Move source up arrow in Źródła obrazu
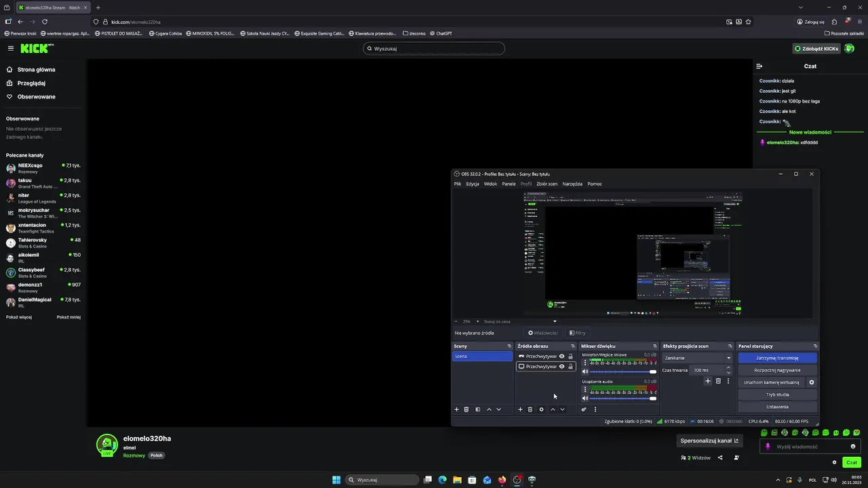868x488 pixels. point(553,409)
